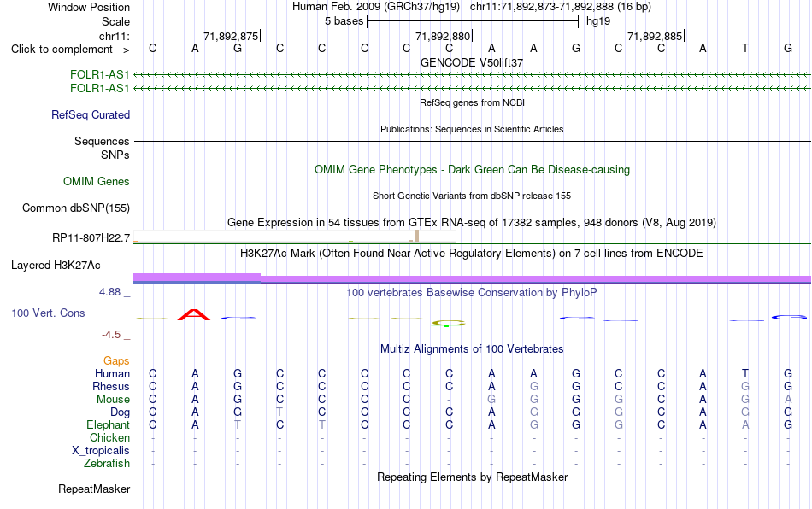This screenshot has height=509, width=812.
Task: Open the 100 Vert. Cons label
Action: point(48,313)
